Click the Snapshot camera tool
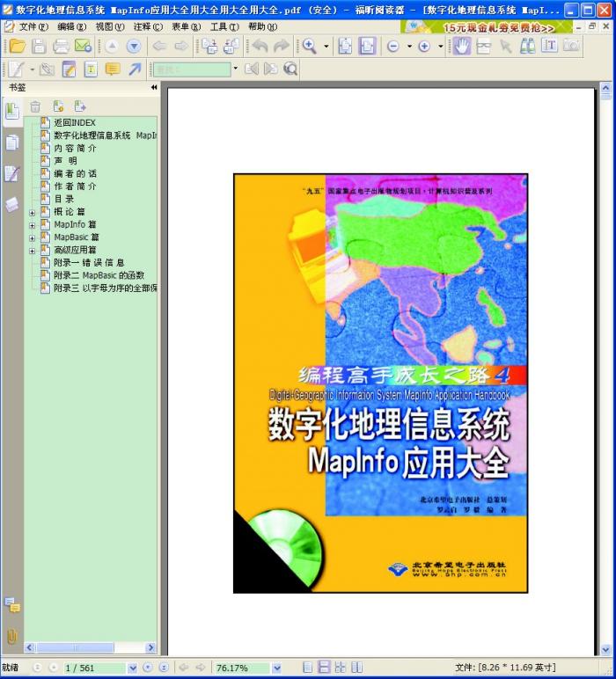 (x=571, y=47)
